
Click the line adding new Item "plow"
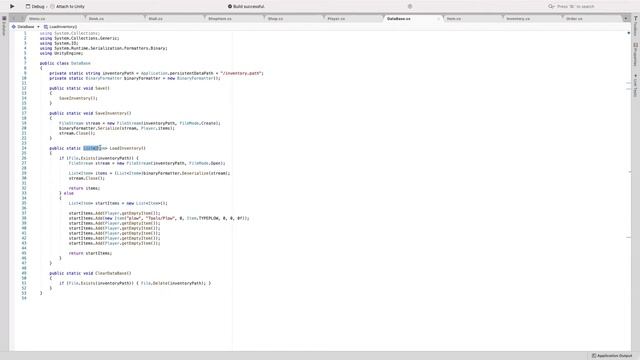tap(159, 218)
